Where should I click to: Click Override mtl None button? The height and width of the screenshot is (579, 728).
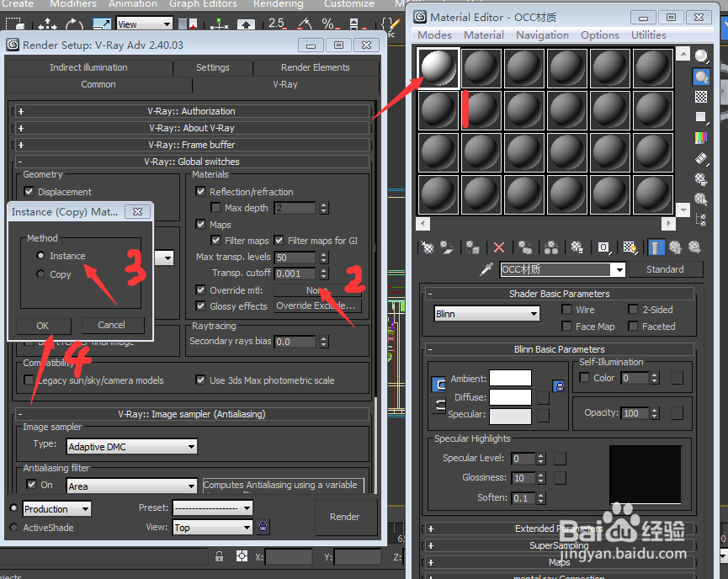pyautogui.click(x=317, y=290)
